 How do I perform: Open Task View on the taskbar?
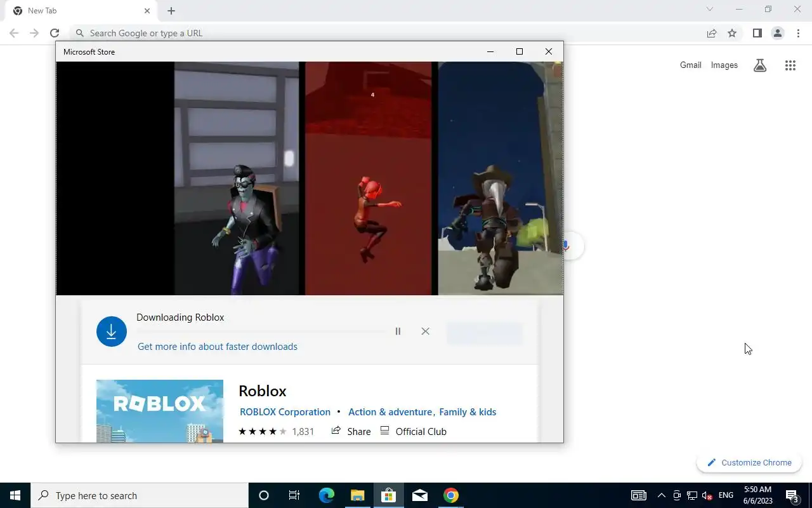coord(294,495)
